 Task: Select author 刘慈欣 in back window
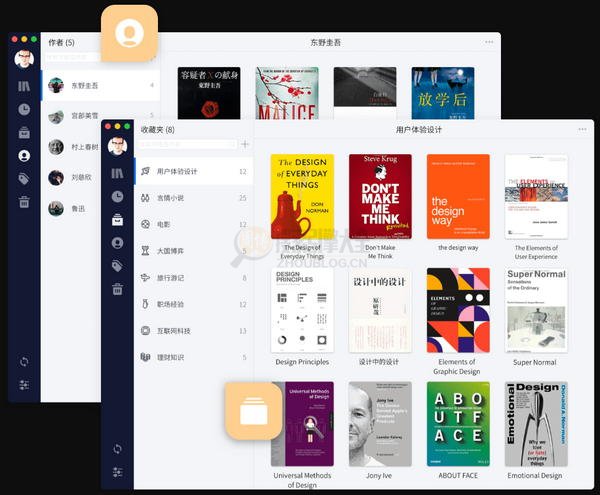point(71,177)
